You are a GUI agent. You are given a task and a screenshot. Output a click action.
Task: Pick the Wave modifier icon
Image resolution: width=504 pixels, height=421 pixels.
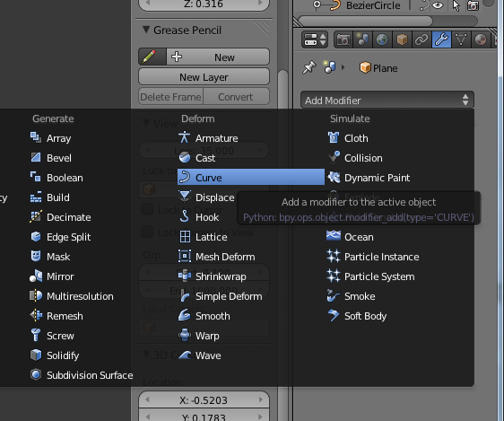(184, 355)
